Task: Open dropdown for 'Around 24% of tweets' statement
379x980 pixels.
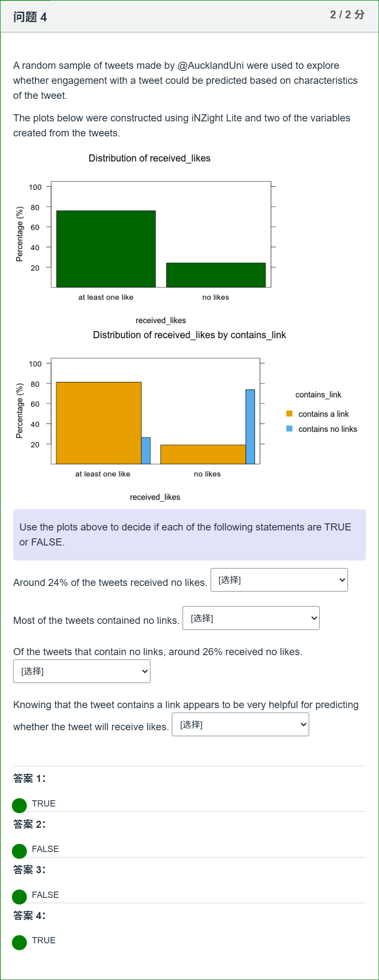Action: coord(279,580)
